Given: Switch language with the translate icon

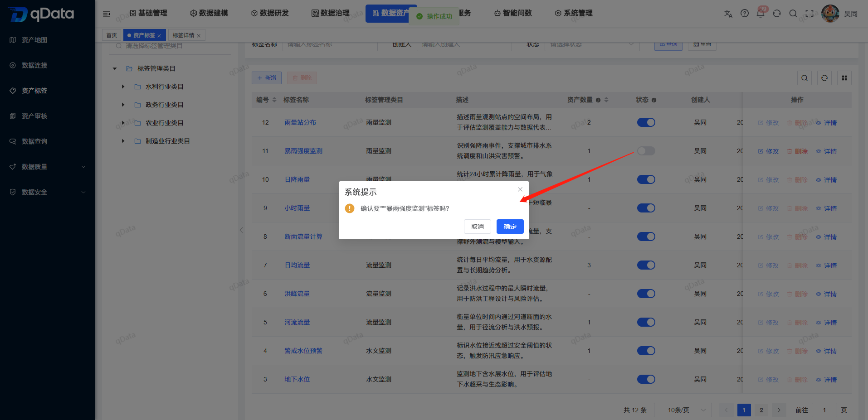Looking at the screenshot, I should 728,14.
